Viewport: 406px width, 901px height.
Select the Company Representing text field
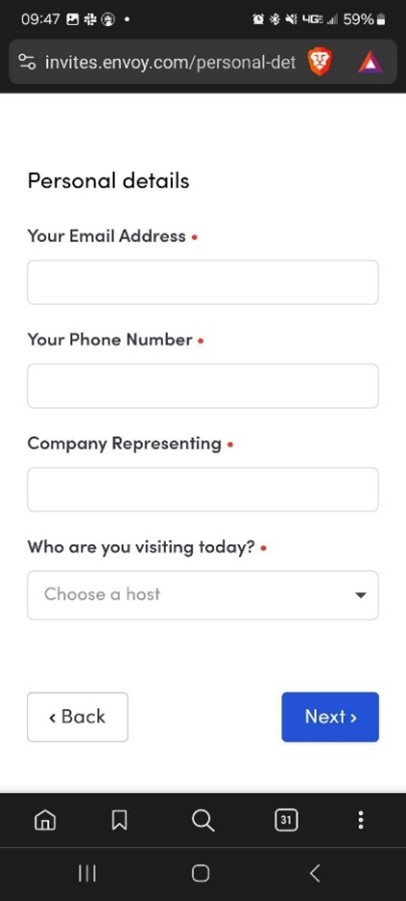tap(203, 489)
